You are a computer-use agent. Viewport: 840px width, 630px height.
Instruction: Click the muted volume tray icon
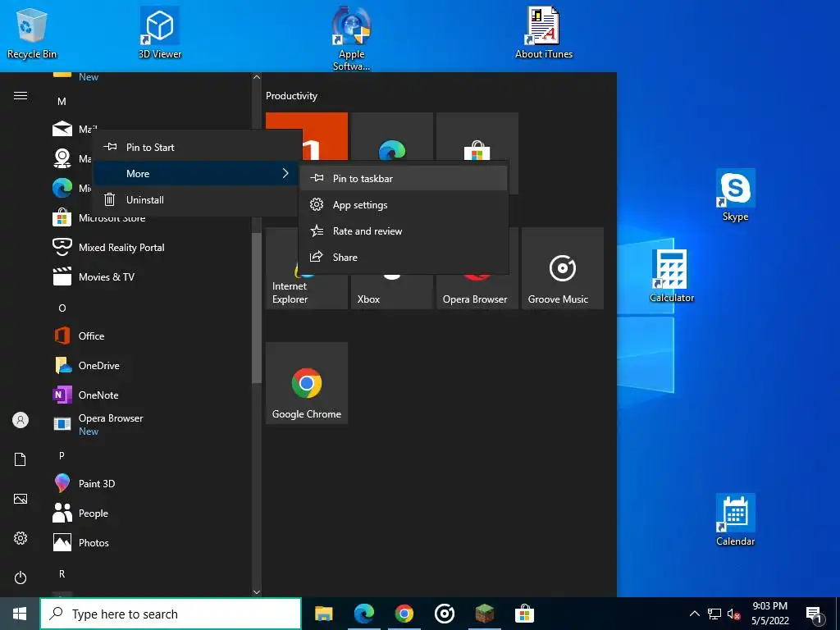(734, 614)
